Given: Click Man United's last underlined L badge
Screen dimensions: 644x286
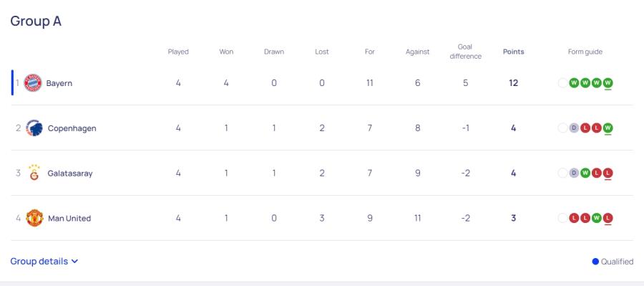Looking at the screenshot, I should click(608, 218).
